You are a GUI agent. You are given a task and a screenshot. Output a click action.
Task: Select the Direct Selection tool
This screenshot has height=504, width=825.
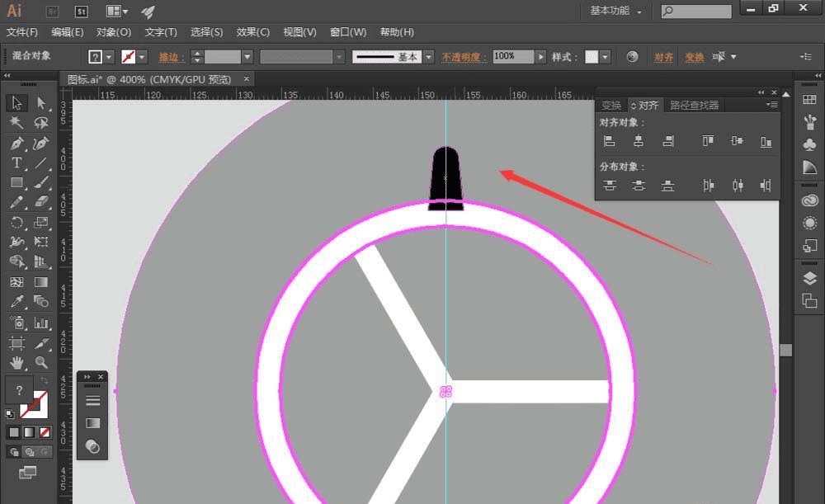coord(41,103)
